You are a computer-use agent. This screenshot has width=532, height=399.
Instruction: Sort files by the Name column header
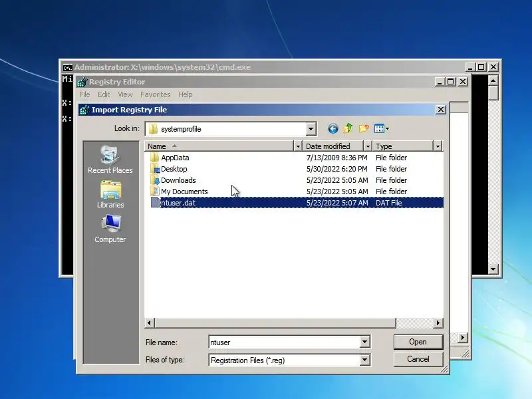point(219,146)
